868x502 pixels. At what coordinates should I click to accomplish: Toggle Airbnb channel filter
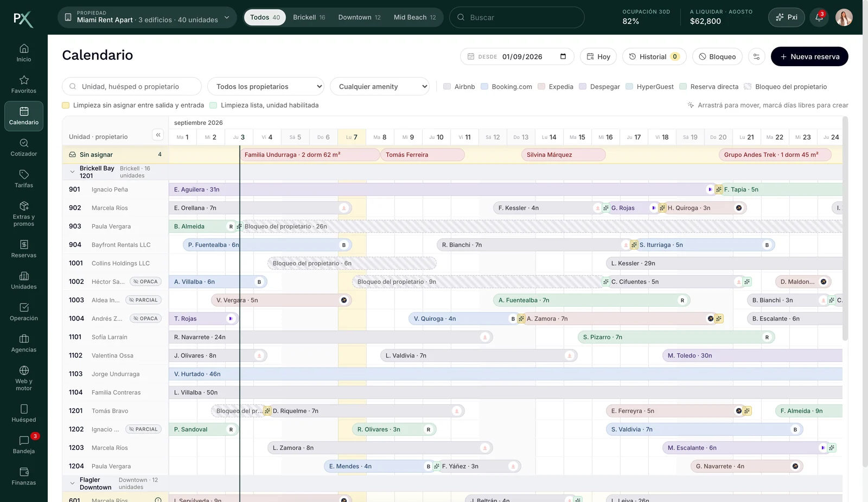coord(459,86)
